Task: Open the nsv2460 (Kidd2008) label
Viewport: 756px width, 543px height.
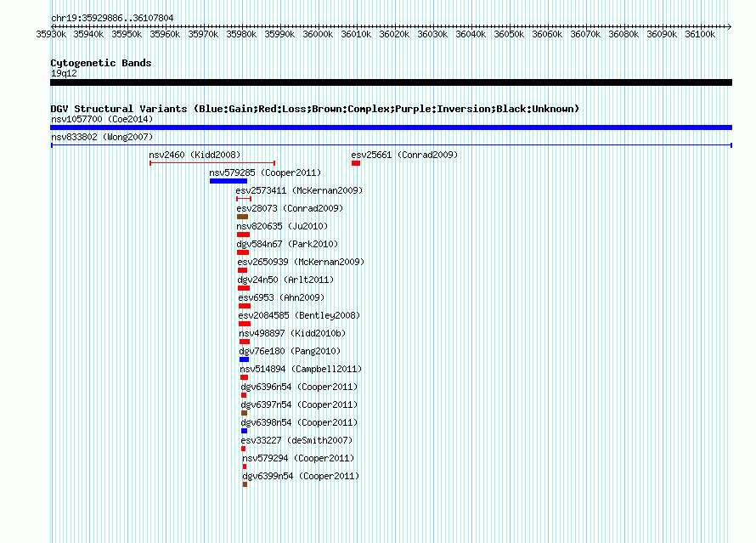Action: (x=195, y=155)
